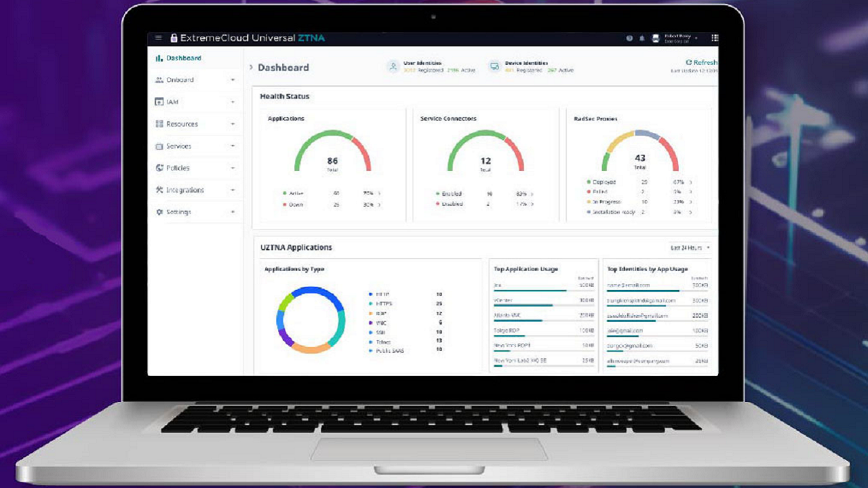The image size is (868, 488).
Task: Click the Policies globe icon
Action: click(x=159, y=168)
